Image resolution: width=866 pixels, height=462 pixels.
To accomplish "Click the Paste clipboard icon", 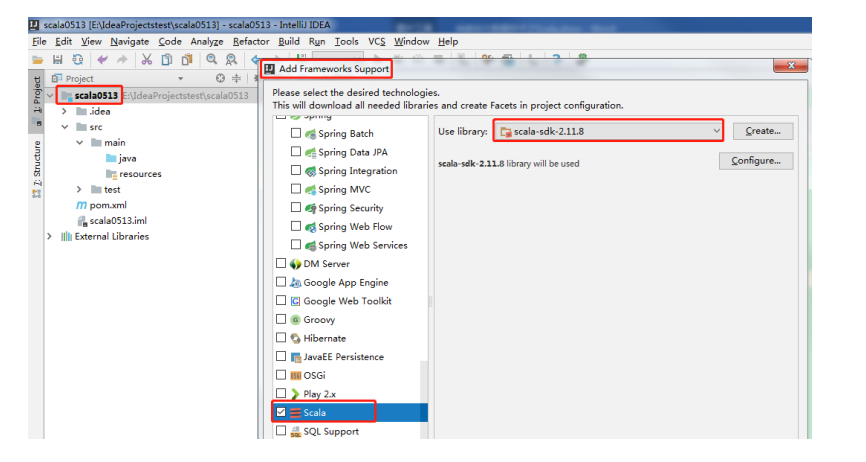I will click(x=187, y=60).
